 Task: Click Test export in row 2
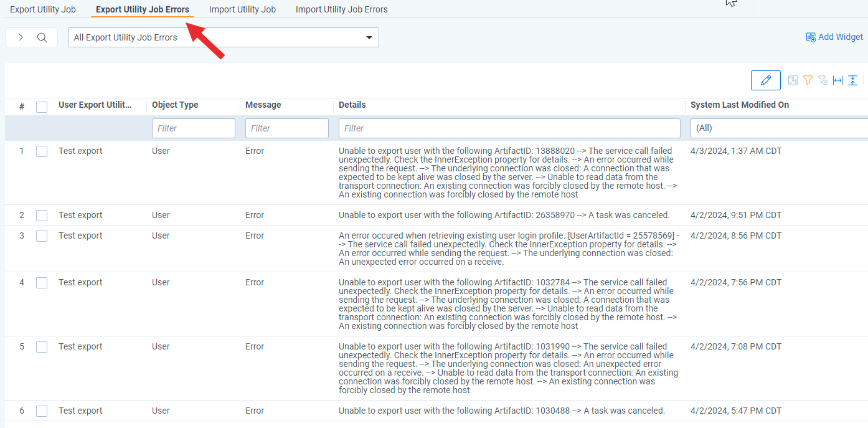80,215
